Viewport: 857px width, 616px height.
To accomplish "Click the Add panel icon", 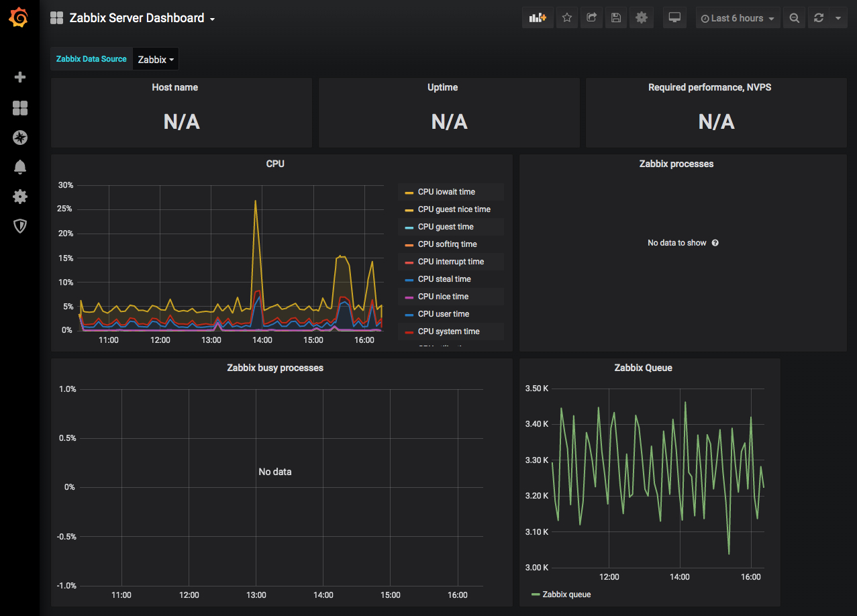I will coord(538,18).
